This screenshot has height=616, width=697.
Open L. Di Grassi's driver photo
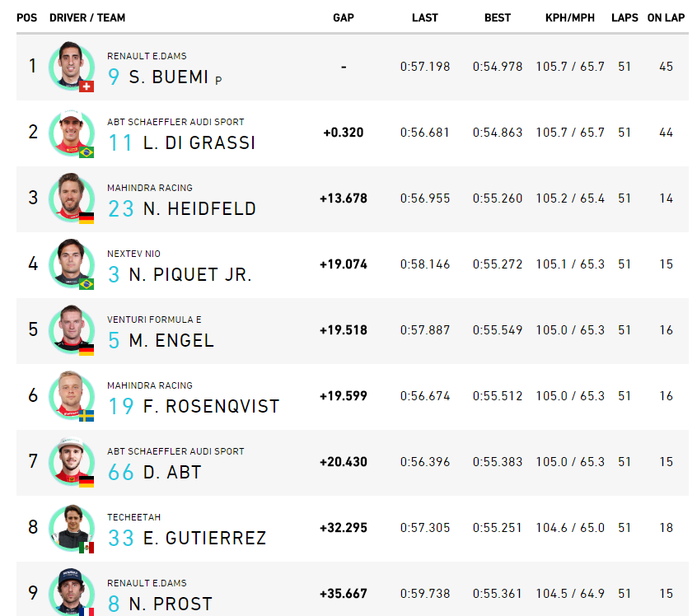coord(71,132)
